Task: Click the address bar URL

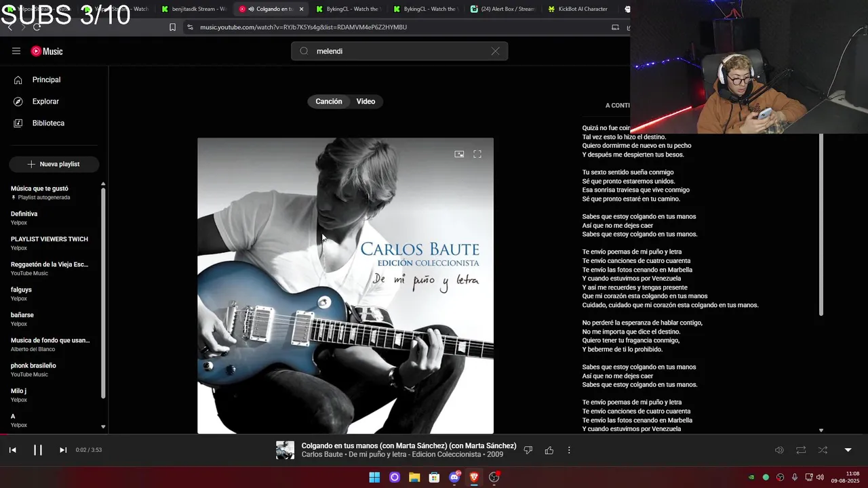Action: pyautogui.click(x=303, y=27)
